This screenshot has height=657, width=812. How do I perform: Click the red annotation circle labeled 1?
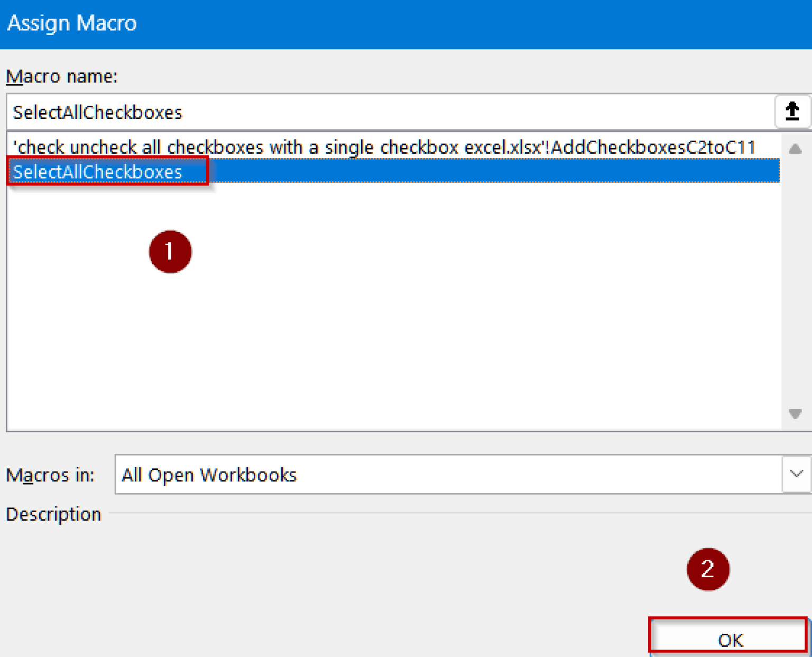pos(170,252)
